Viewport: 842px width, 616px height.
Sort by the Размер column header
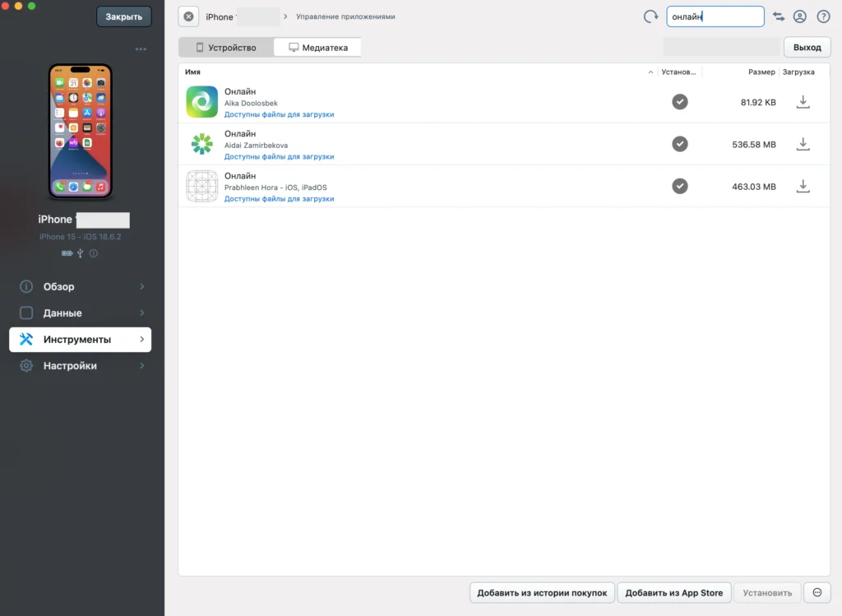pyautogui.click(x=761, y=72)
